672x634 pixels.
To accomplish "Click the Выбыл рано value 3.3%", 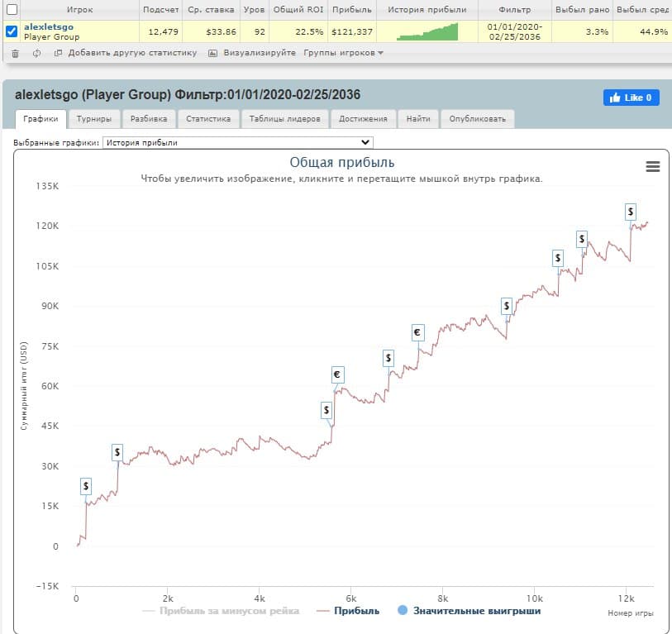I will (x=597, y=31).
